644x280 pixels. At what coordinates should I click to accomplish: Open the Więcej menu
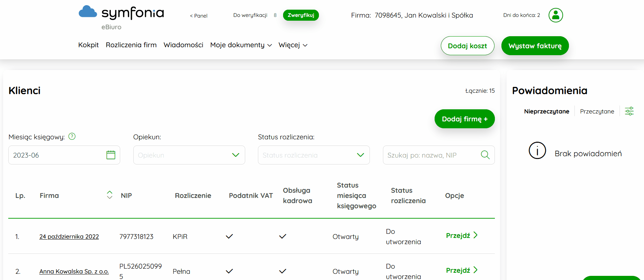tap(293, 45)
